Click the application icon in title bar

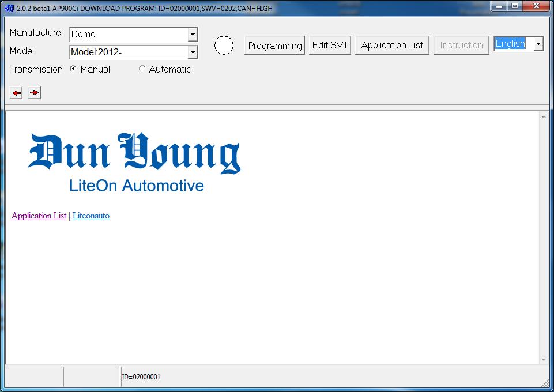(x=9, y=8)
